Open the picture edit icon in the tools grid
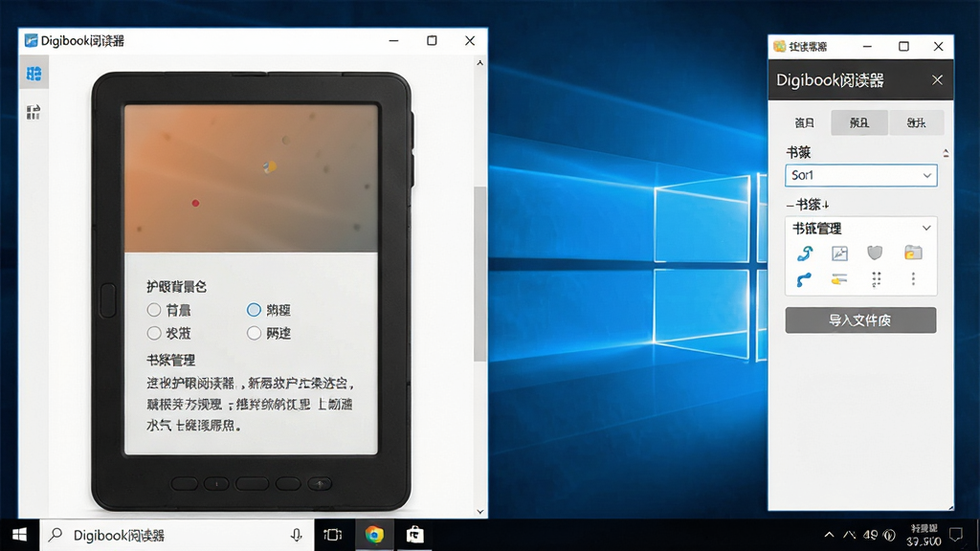980x551 pixels. click(839, 253)
